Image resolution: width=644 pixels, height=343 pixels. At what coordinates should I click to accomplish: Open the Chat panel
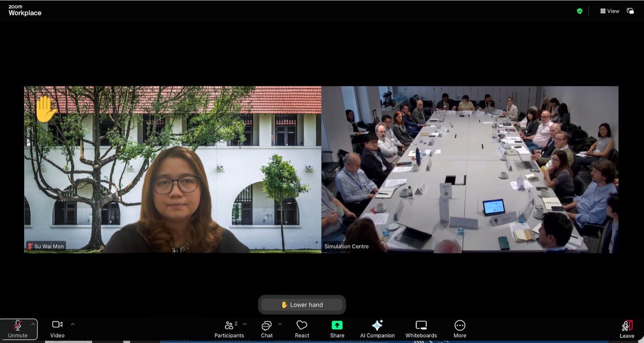266,329
